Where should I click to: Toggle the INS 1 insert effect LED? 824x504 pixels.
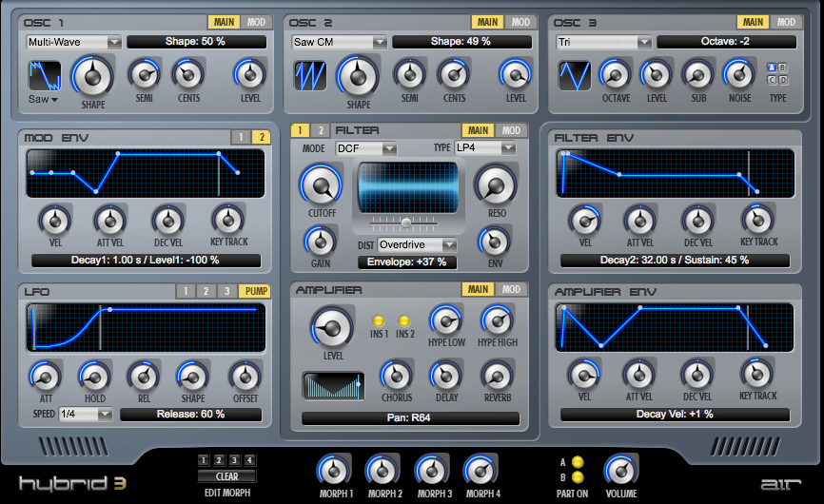(379, 321)
